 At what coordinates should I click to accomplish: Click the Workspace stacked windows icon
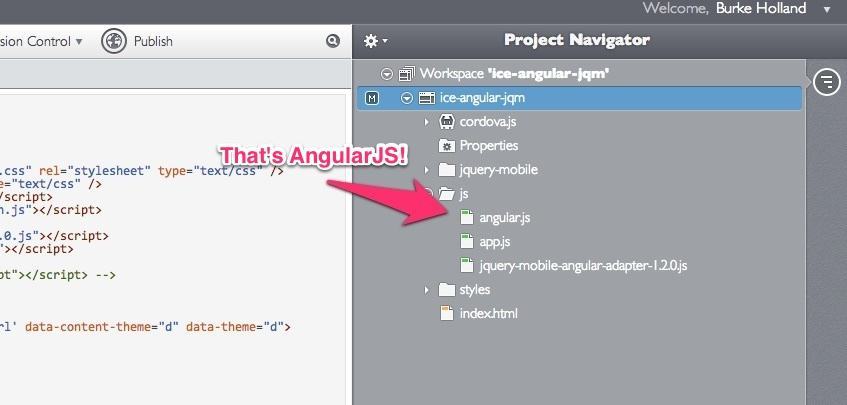point(406,73)
